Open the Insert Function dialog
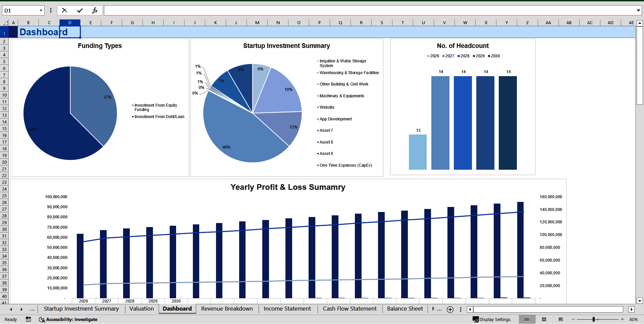Viewport: 644px width, 324px height. pyautogui.click(x=95, y=10)
